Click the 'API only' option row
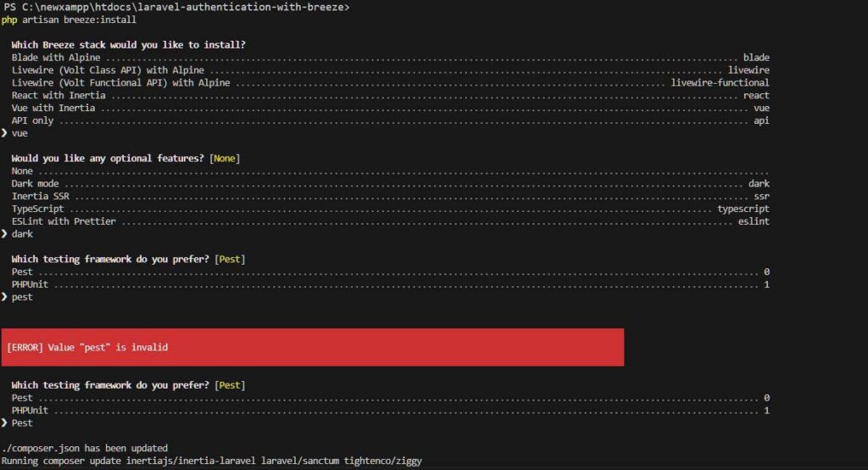The height and width of the screenshot is (470, 868). click(390, 120)
